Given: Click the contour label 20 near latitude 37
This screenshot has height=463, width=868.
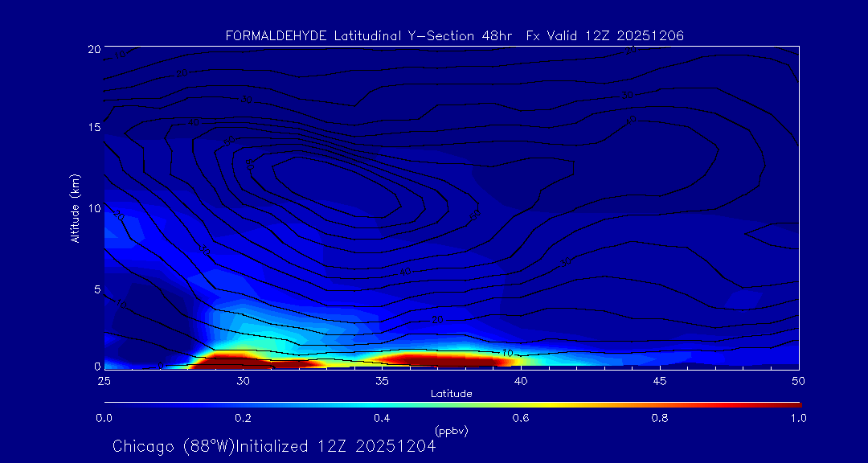Looking at the screenshot, I should pos(438,320).
